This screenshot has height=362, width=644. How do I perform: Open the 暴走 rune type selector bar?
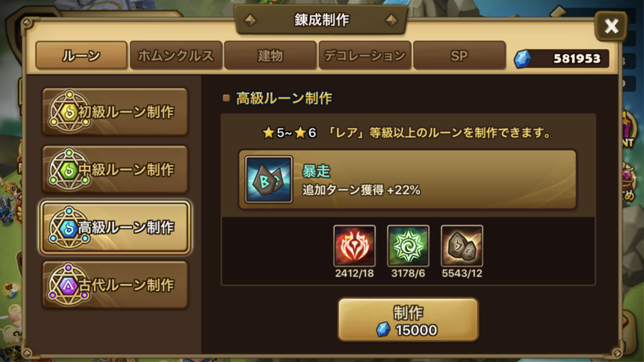coord(408,179)
